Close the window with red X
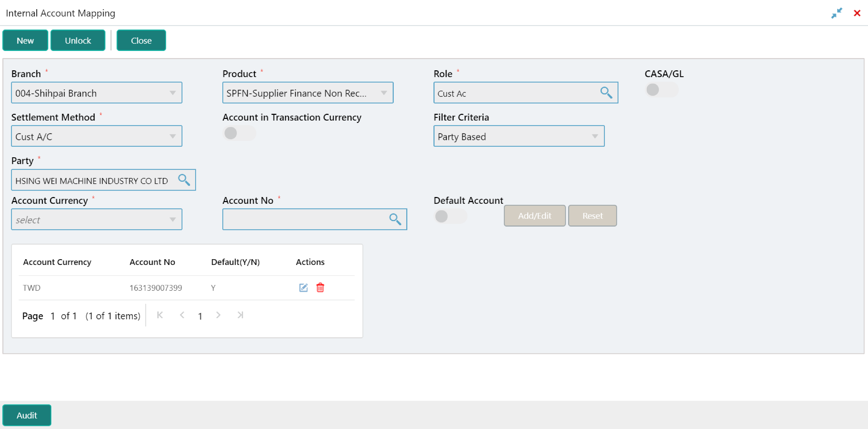The width and height of the screenshot is (868, 429). tap(857, 13)
